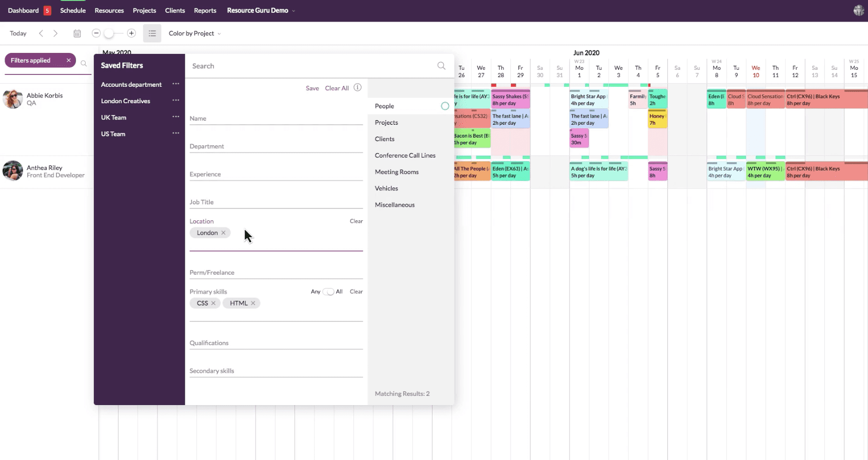The width and height of the screenshot is (868, 460).
Task: Open options for London Creatives filter
Action: [176, 100]
